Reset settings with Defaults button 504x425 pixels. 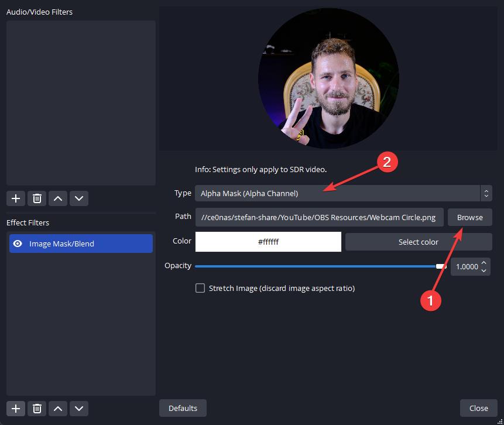pyautogui.click(x=183, y=408)
